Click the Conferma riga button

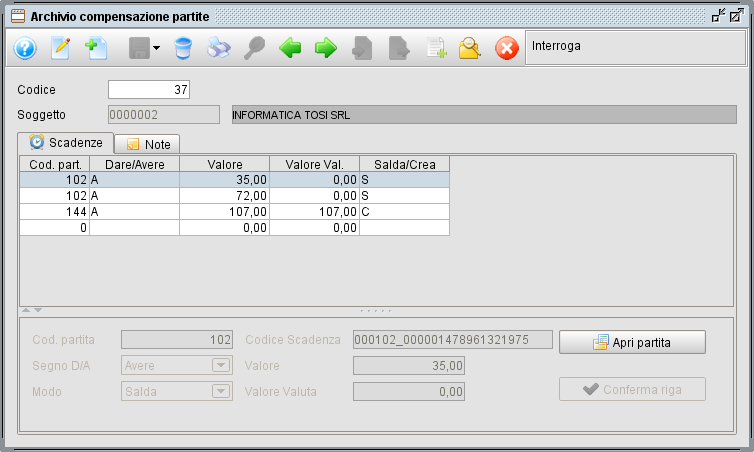tap(632, 389)
